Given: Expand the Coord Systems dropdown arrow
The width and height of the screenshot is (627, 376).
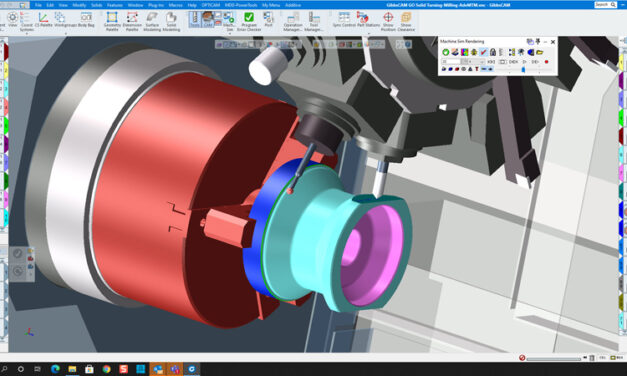Looking at the screenshot, I should coord(27,34).
